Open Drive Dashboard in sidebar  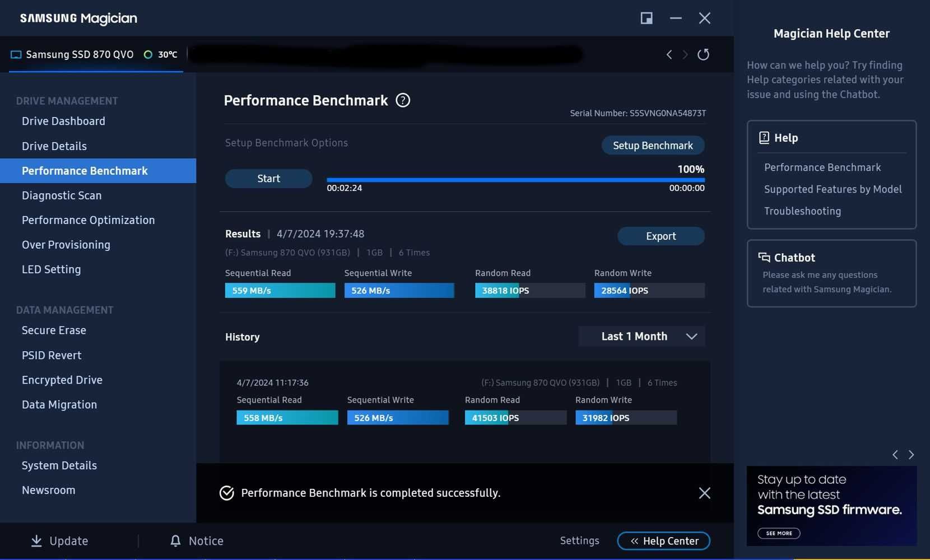63,121
